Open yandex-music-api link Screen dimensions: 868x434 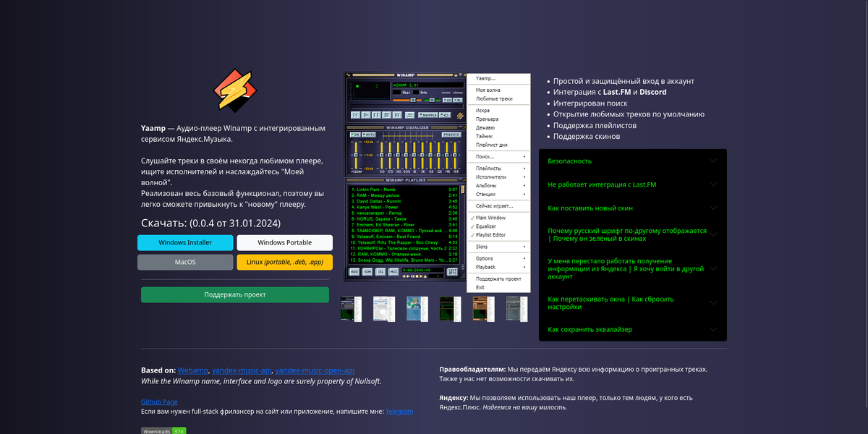[242, 370]
